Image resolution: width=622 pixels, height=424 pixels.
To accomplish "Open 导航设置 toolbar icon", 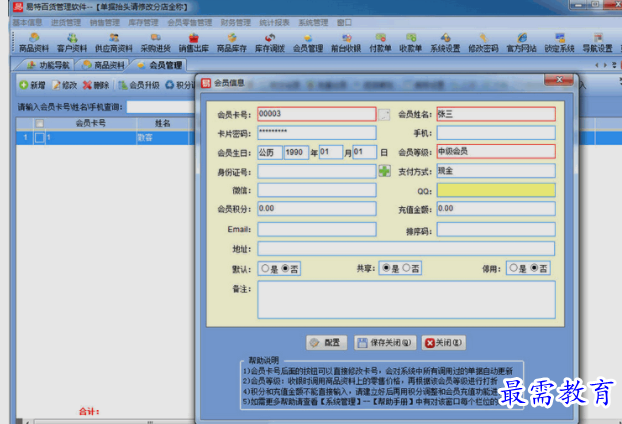I will 597,43.
